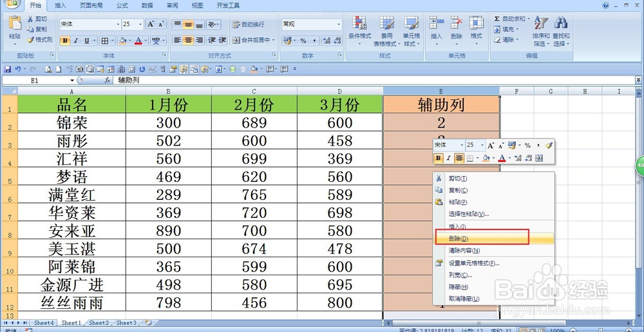Select the Format Painter (格式刷) brush
This screenshot has height=332, width=644.
[x=39, y=39]
